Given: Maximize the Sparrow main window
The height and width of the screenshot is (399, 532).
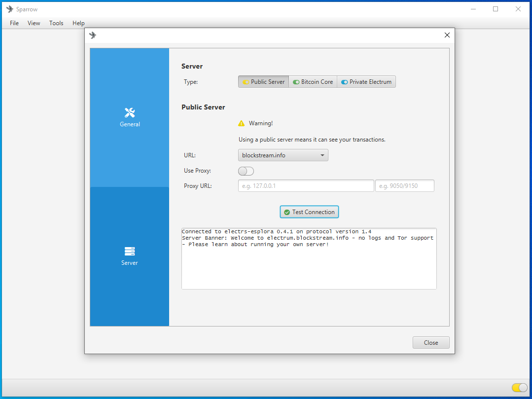Looking at the screenshot, I should (496, 9).
